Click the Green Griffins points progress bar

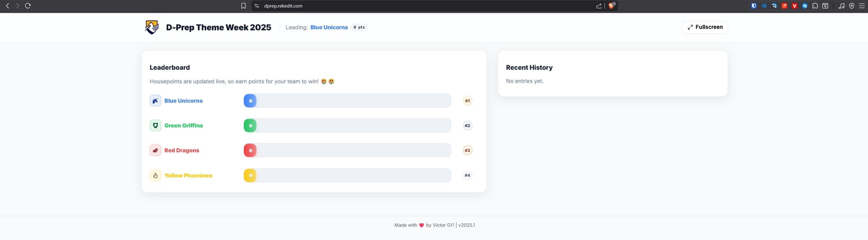click(x=347, y=126)
